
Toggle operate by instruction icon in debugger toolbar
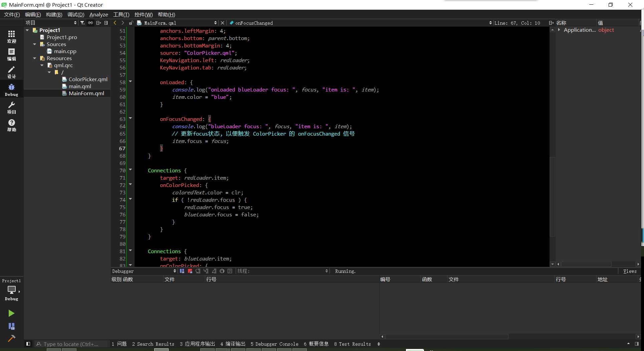(230, 271)
